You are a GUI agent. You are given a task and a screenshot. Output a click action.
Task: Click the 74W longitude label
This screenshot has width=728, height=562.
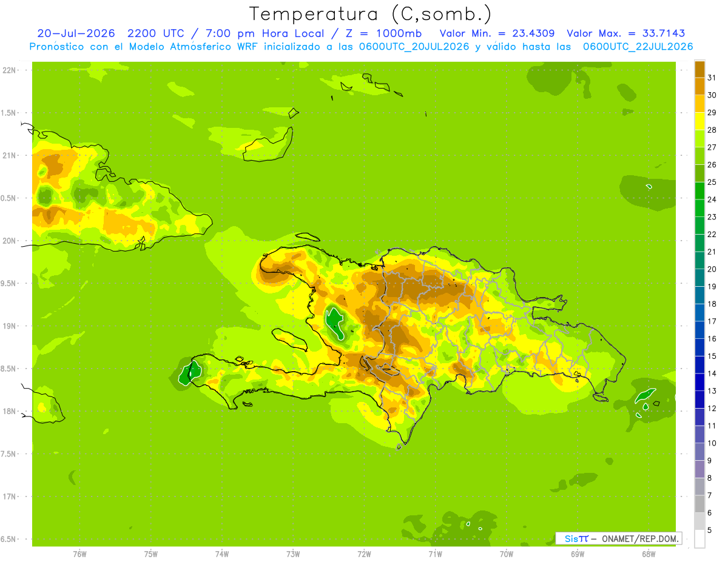coord(222,554)
